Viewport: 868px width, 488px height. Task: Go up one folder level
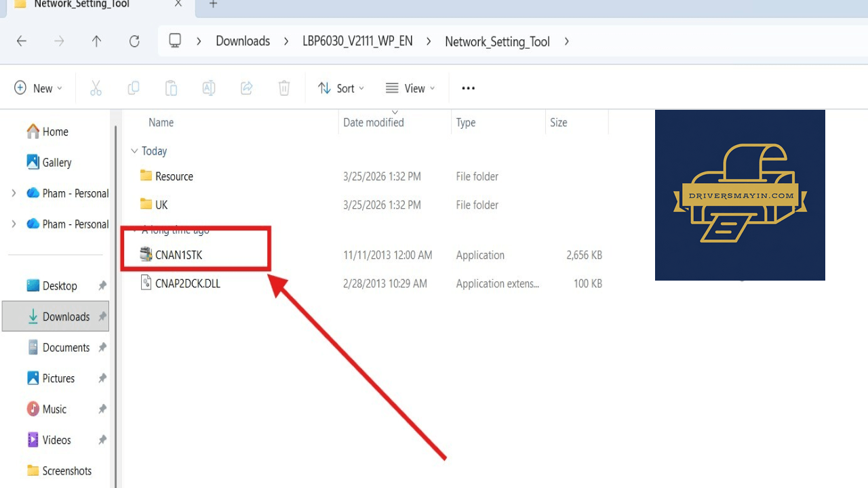tap(96, 41)
